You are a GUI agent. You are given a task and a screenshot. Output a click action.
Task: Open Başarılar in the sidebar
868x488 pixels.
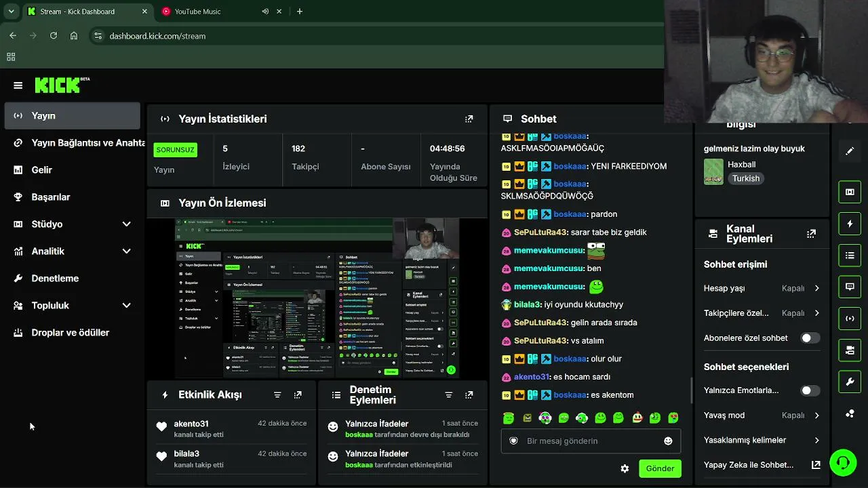tap(73, 197)
